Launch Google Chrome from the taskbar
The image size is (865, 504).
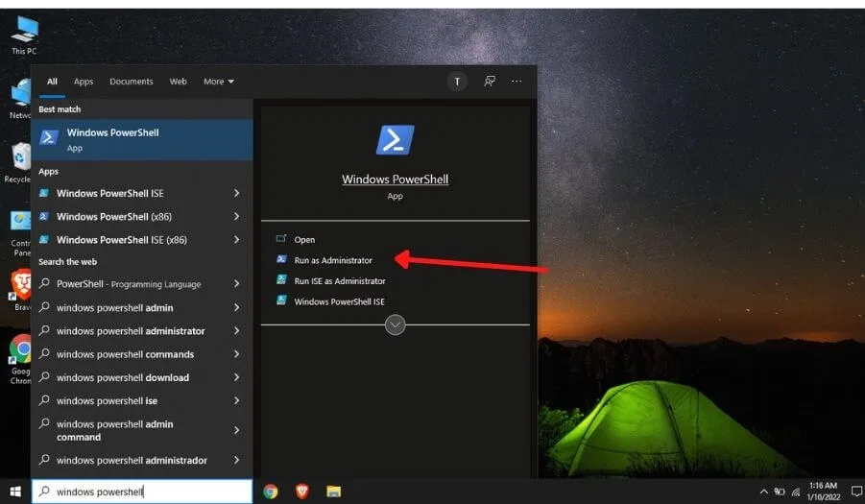click(271, 492)
